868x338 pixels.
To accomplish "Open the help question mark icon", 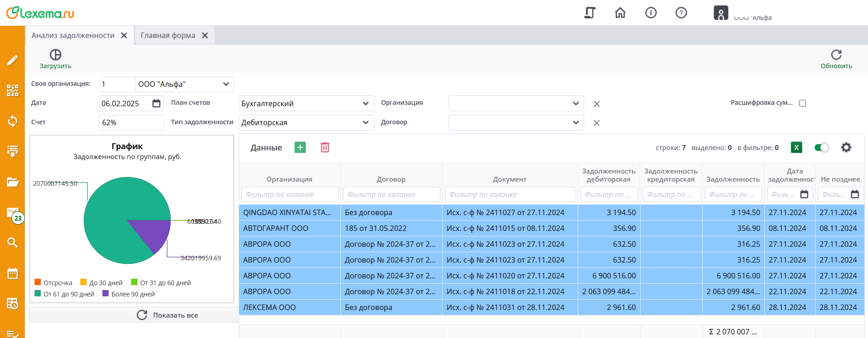I will point(681,13).
